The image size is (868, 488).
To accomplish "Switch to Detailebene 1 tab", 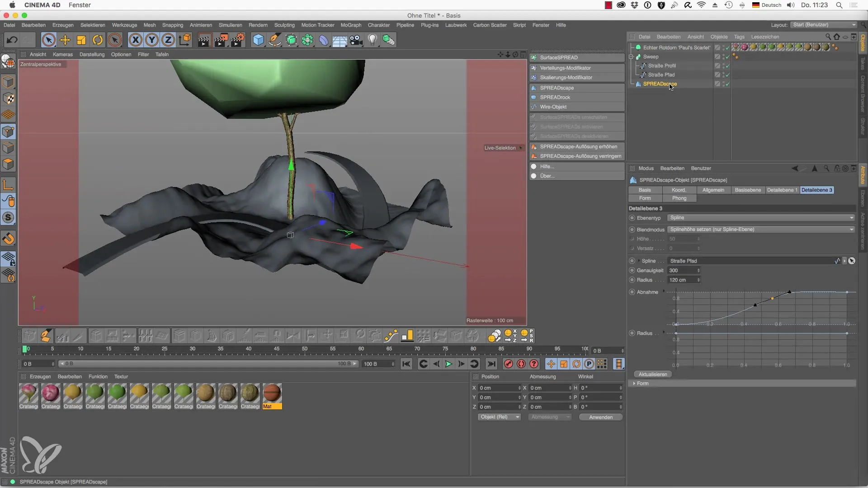I will click(782, 190).
